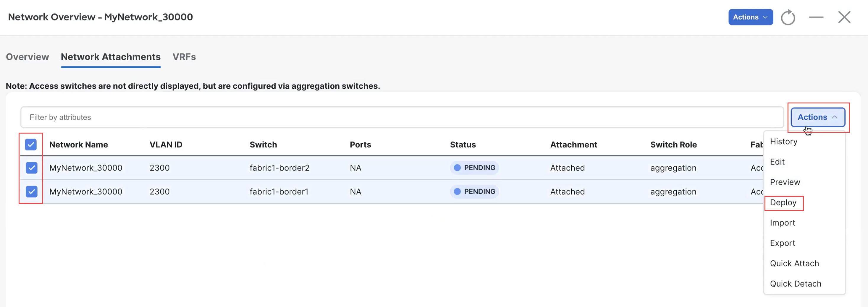Screen dimensions: 868x307
Task: Click PENDING status for fabric1-border2
Action: 474,168
